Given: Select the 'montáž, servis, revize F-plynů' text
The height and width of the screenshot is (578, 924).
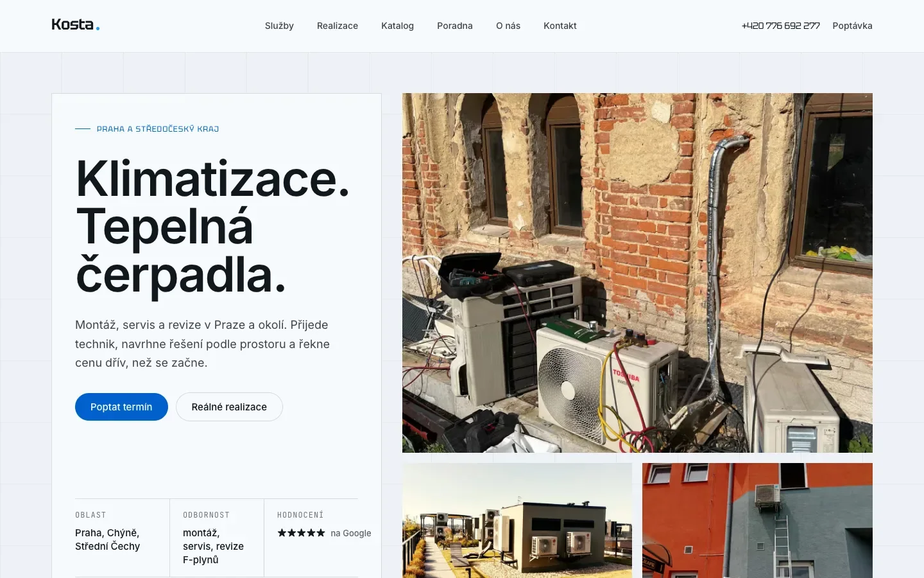Looking at the screenshot, I should 213,547.
